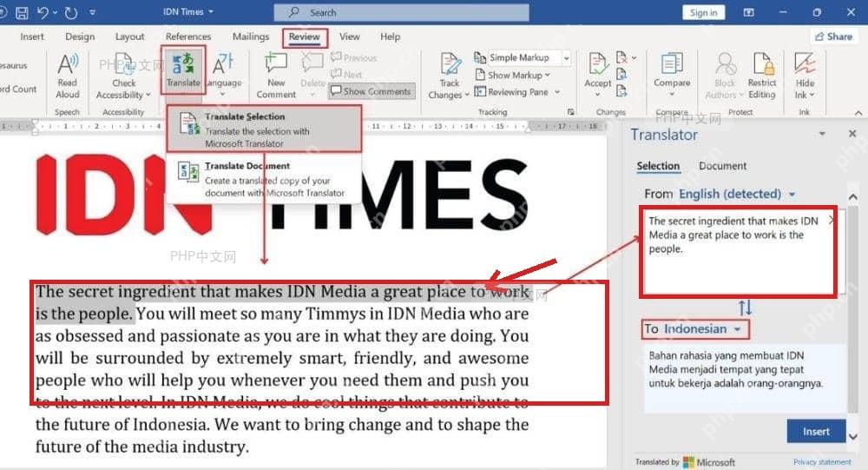Viewport: 868px width, 470px height.
Task: Select the Review tab
Action: click(x=305, y=37)
